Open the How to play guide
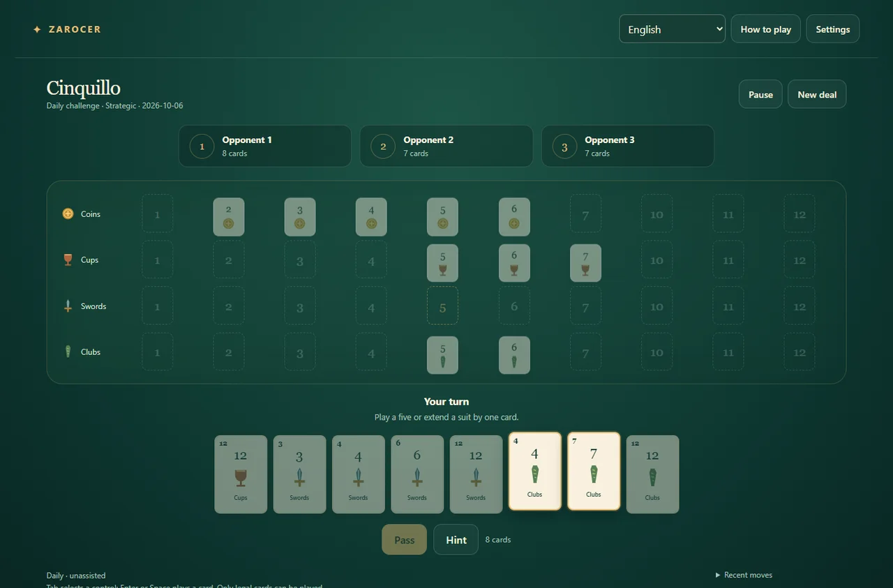893x588 pixels. (x=765, y=29)
